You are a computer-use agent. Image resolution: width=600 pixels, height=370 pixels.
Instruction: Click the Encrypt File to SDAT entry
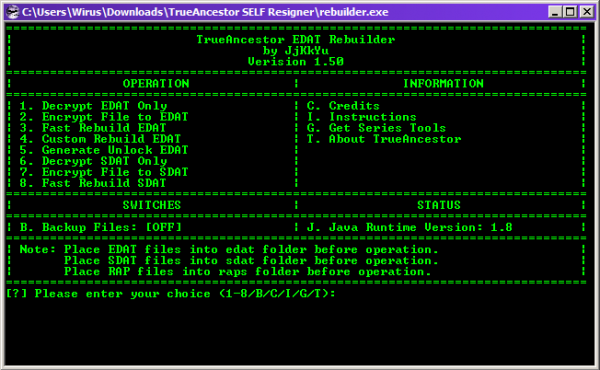[104, 172]
